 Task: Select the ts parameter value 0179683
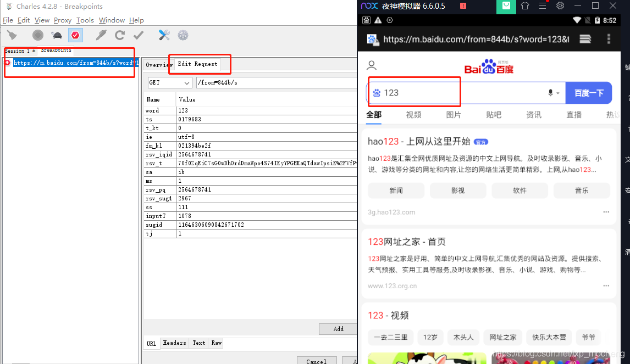(267, 119)
